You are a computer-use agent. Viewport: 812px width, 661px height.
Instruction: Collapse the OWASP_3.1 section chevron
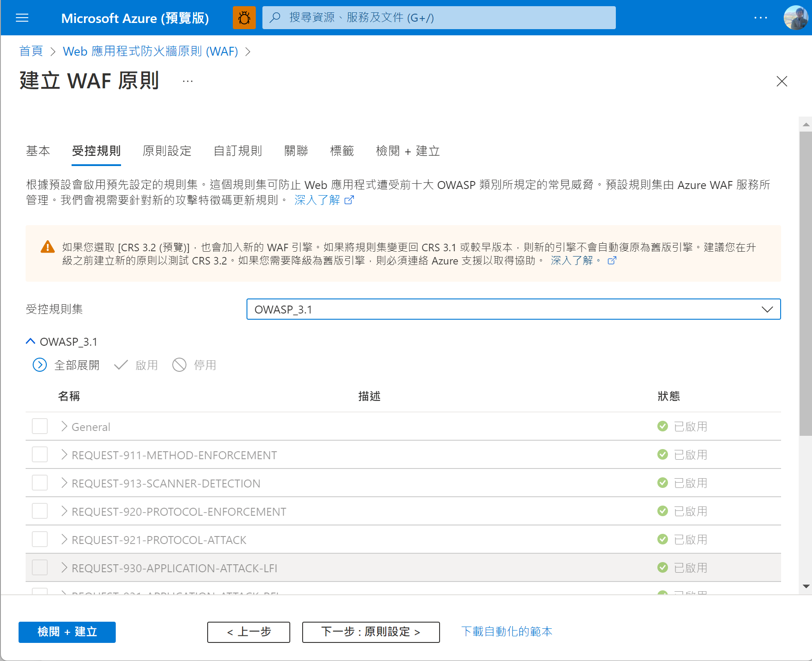[30, 340]
